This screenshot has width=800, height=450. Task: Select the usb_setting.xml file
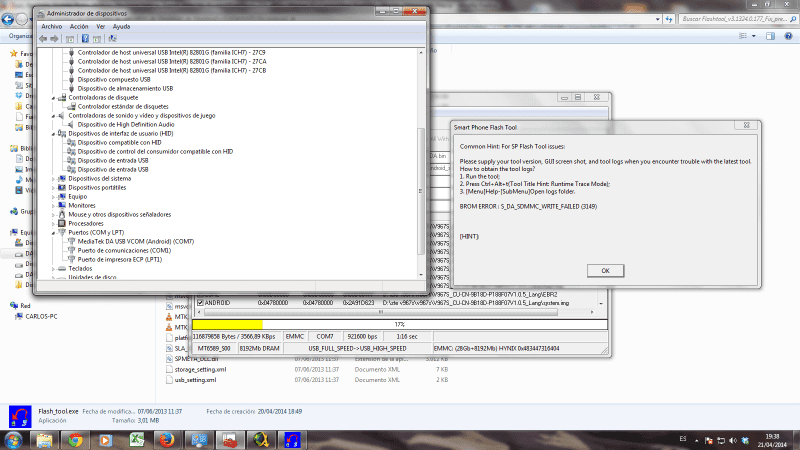[x=195, y=380]
